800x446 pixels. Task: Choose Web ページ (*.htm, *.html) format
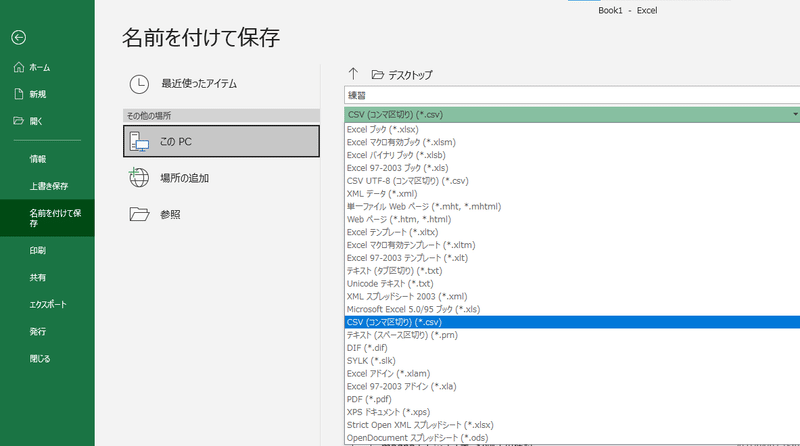[x=399, y=219]
